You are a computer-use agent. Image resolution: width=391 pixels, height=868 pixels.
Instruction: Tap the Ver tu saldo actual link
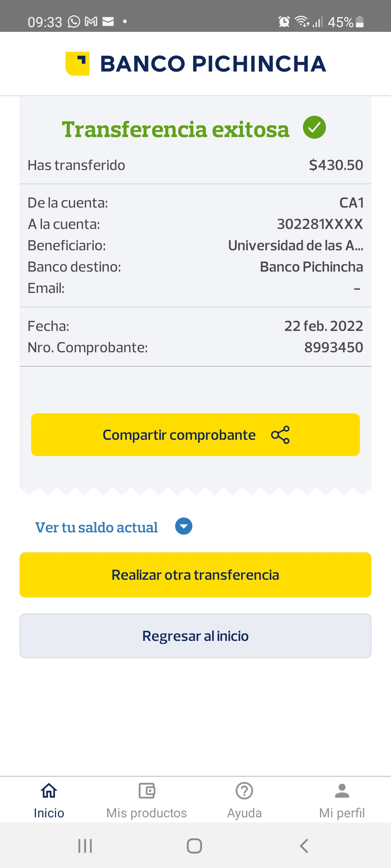pos(96,527)
